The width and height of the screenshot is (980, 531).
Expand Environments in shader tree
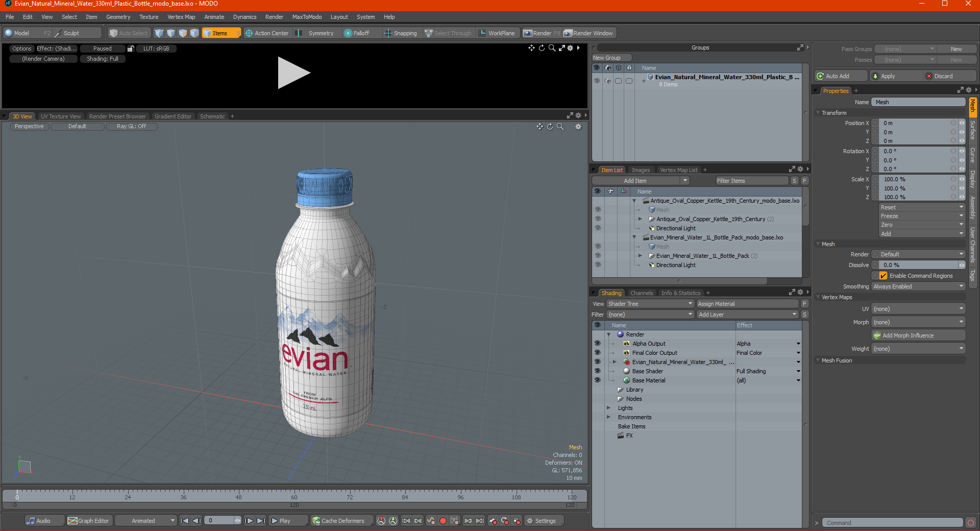click(608, 417)
